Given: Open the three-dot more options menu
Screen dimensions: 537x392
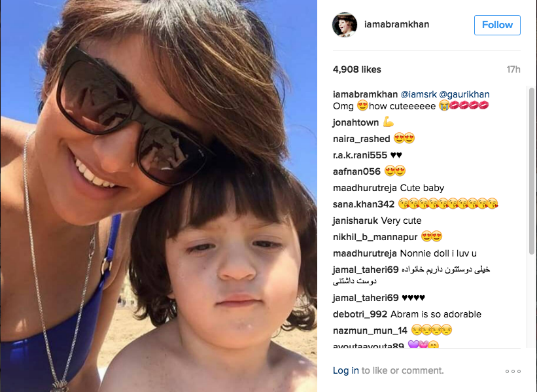Looking at the screenshot, I should pyautogui.click(x=513, y=371).
